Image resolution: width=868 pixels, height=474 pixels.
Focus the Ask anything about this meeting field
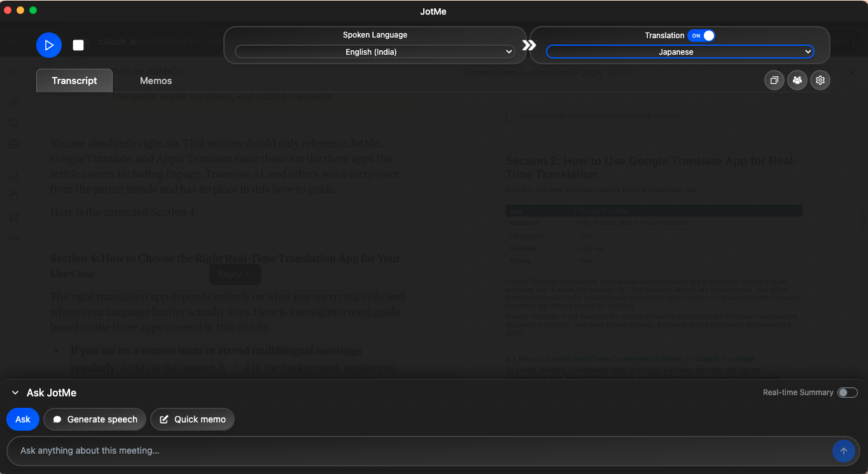pos(420,451)
